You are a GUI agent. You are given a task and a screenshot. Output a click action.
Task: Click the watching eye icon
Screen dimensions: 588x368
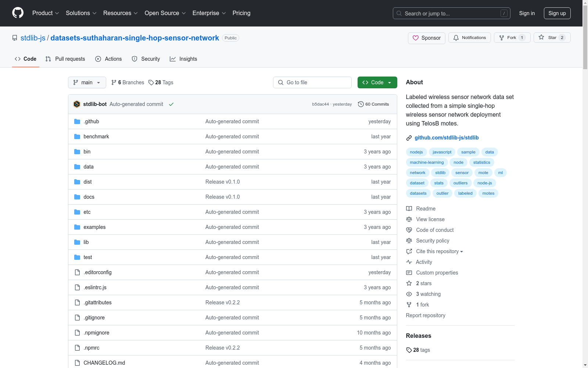tap(409, 294)
